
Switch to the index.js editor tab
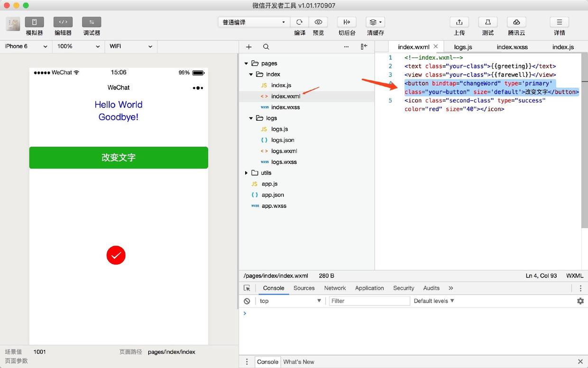tap(563, 47)
